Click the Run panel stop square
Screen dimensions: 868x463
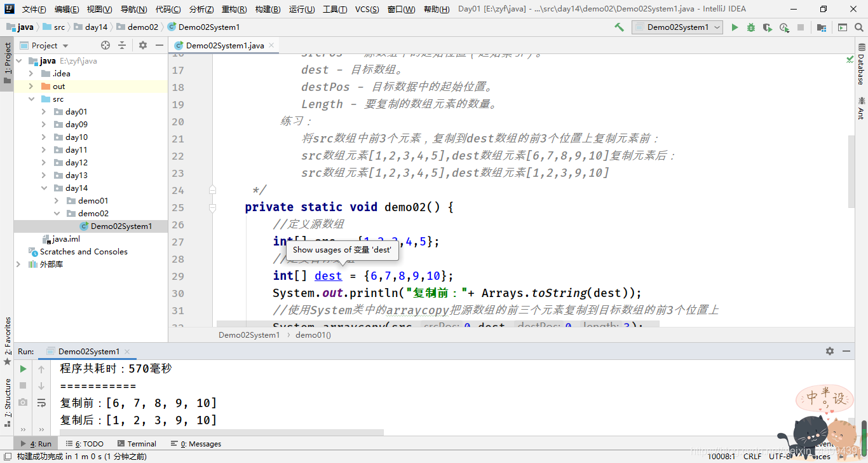[x=23, y=385]
